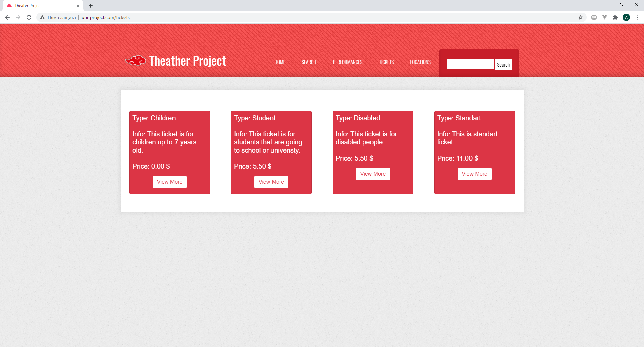
Task: Click the V-shaped extension icon
Action: (605, 17)
